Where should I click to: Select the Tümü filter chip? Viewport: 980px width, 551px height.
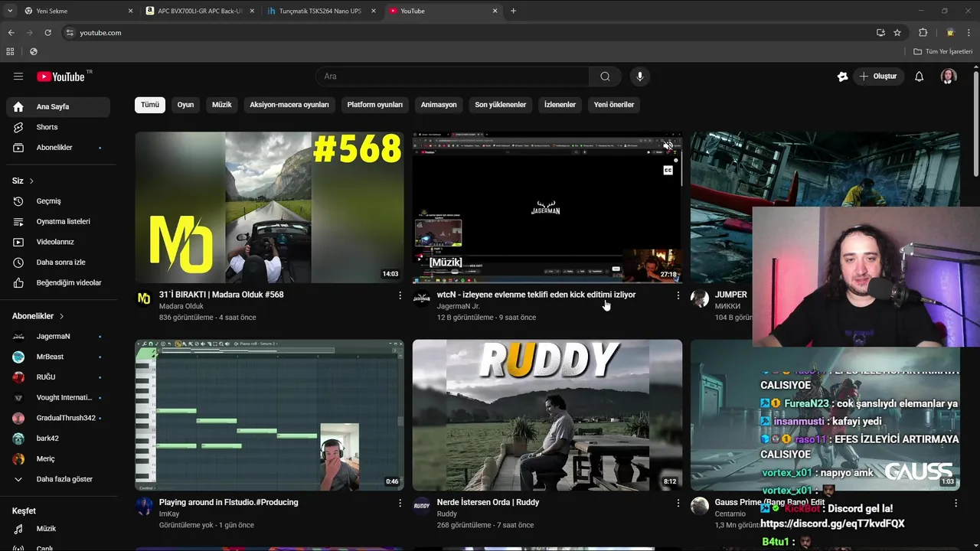click(x=150, y=105)
